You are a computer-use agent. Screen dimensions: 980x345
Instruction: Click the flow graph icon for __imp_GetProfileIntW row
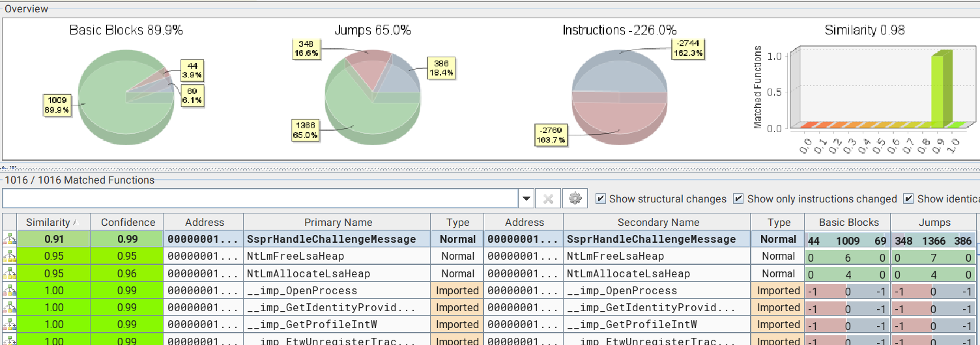[x=9, y=324]
